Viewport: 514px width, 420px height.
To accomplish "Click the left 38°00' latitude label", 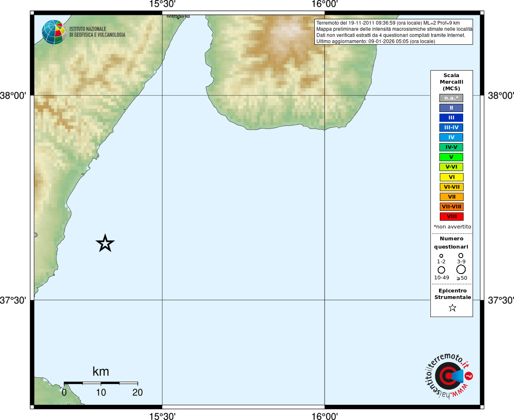I will point(13,96).
